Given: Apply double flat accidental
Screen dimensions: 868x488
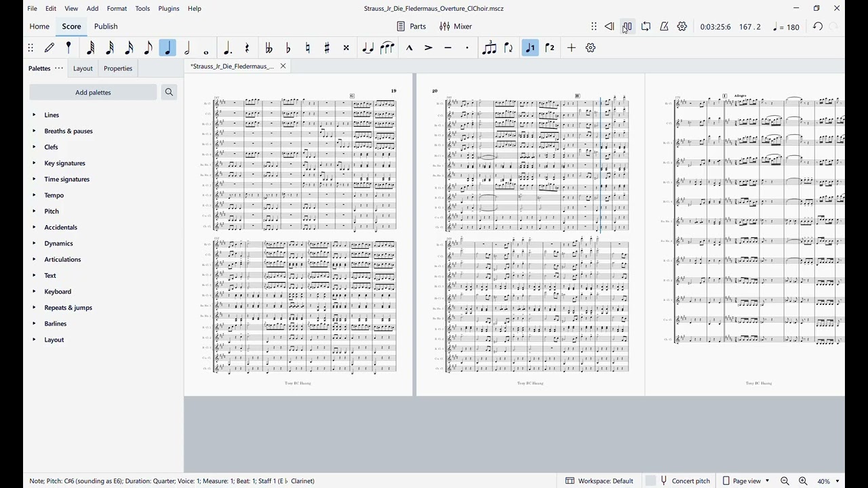Looking at the screenshot, I should pos(269,48).
